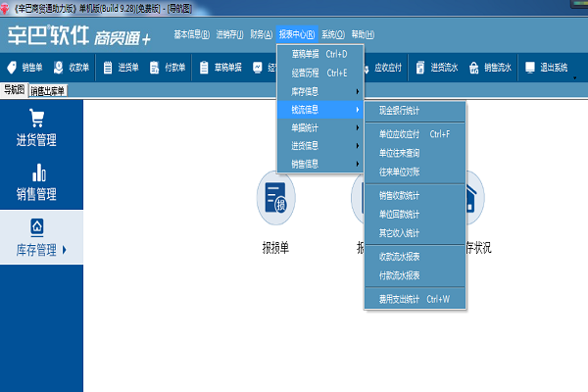
Task: Choose 收款流水报表 from submenu
Action: [416, 257]
